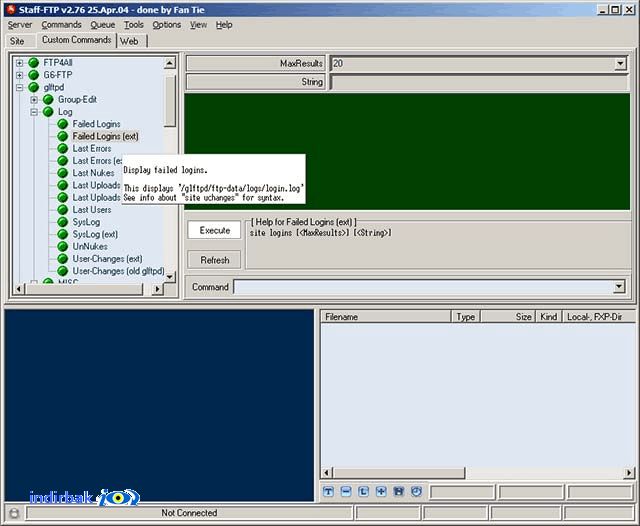Click the T icon in queue toolbar

(328, 492)
